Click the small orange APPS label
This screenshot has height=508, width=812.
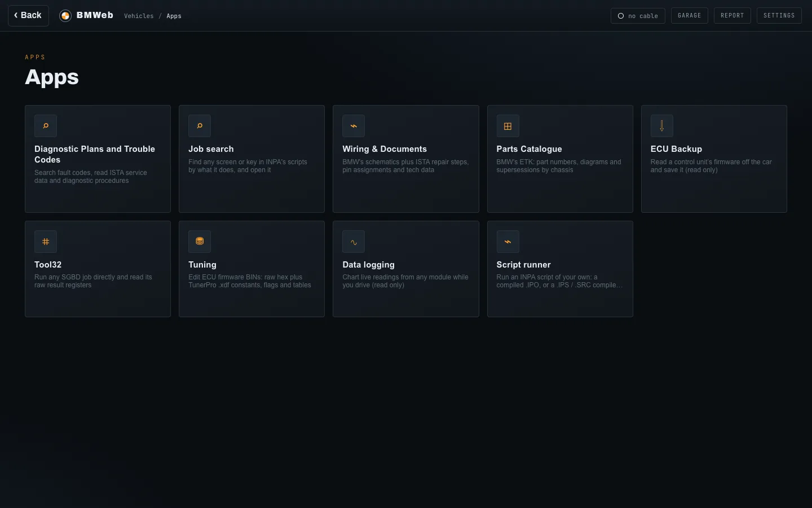click(35, 57)
